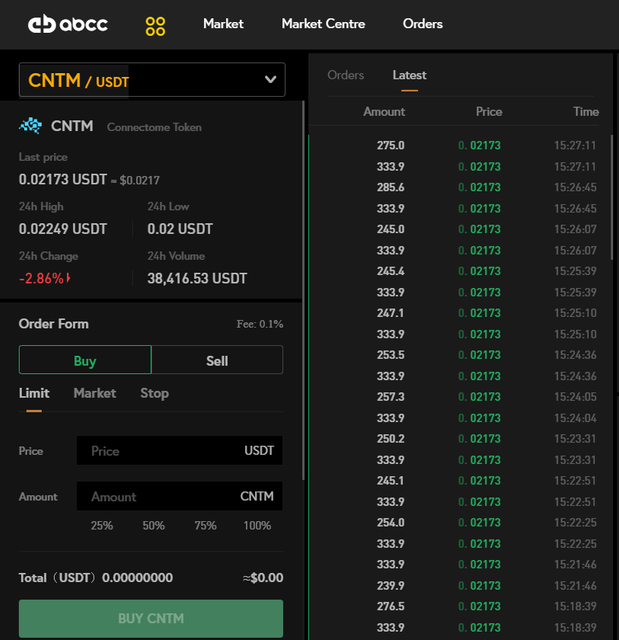The image size is (619, 640).
Task: Click the chevron arrow in the pair selector
Action: [x=271, y=80]
